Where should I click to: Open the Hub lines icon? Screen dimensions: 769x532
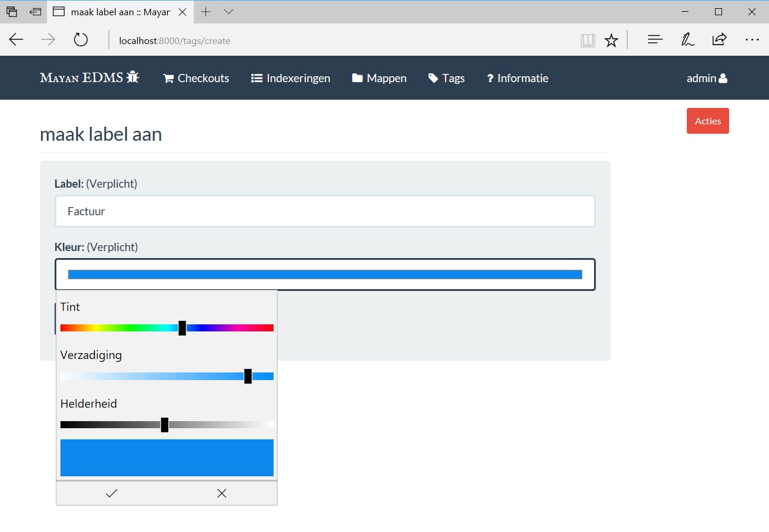(x=655, y=40)
